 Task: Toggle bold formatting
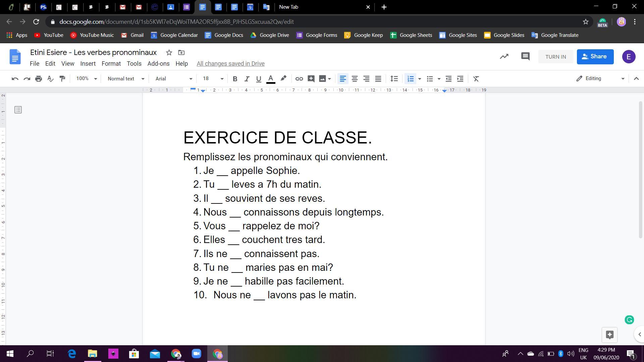[x=235, y=79]
